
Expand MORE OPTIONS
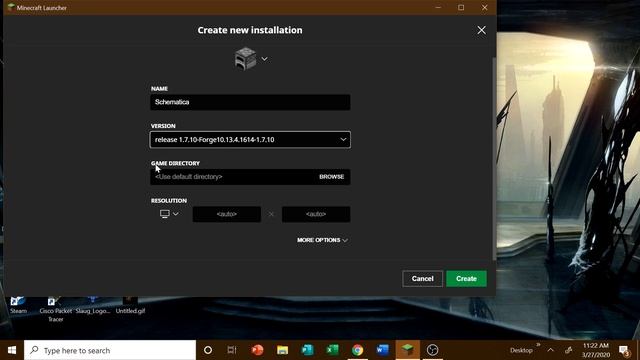point(322,240)
